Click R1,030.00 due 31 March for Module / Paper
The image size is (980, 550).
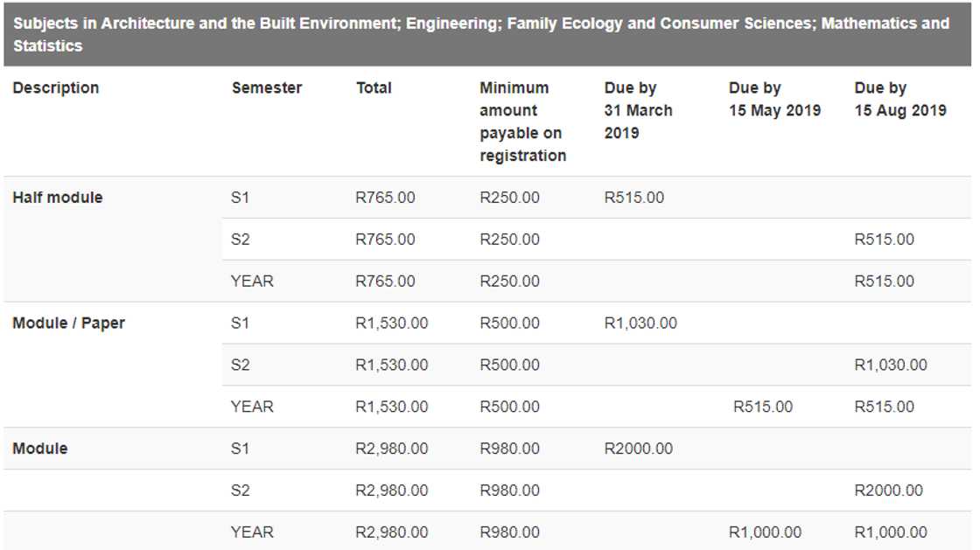(x=640, y=324)
